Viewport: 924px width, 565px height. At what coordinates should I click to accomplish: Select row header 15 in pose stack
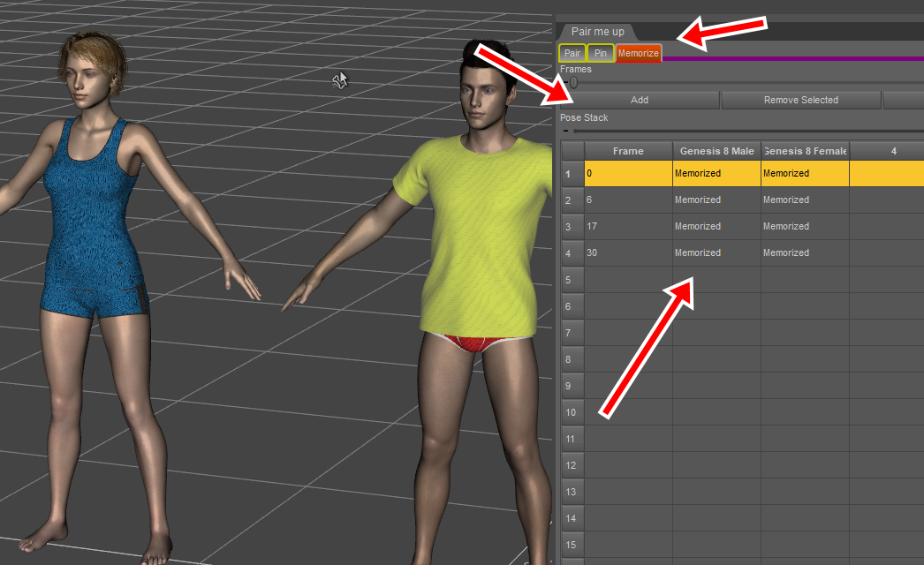572,545
